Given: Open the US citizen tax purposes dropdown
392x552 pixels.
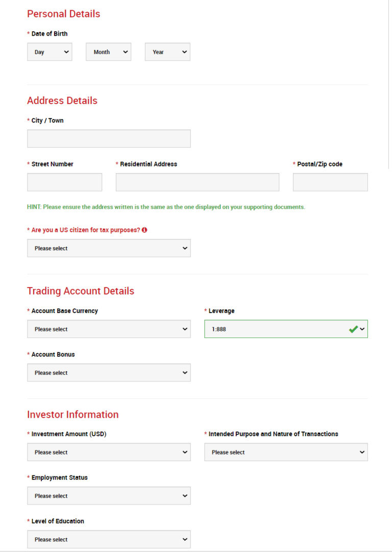Looking at the screenshot, I should point(109,248).
